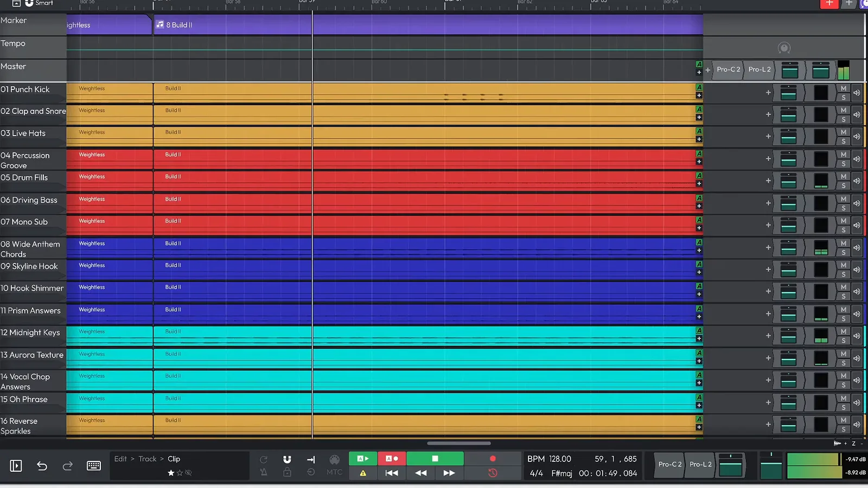The height and width of the screenshot is (488, 868).
Task: Stop playback with the green stop button
Action: [435, 459]
